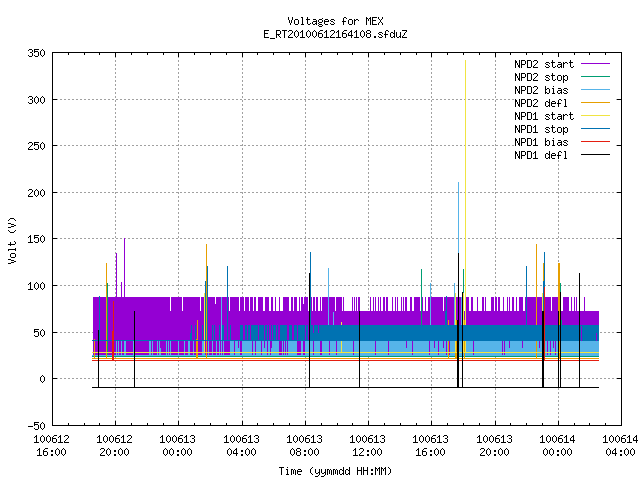Click the green NPD2 stop legend line
The image size is (640, 480).
(595, 77)
